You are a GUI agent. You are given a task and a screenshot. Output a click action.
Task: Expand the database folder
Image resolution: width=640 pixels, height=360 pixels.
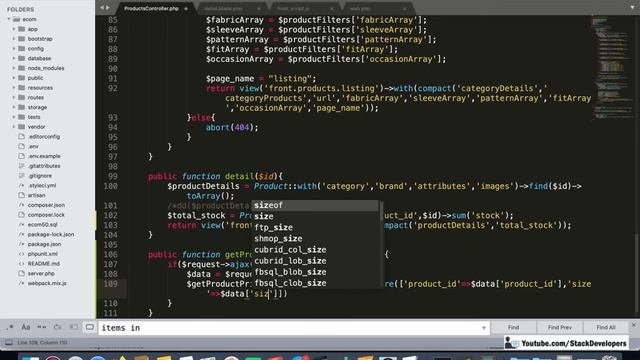(x=14, y=58)
